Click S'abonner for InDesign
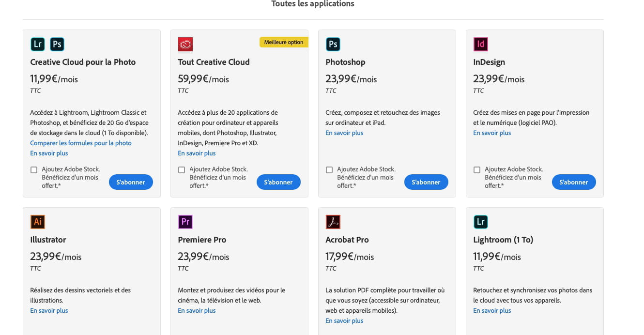644x335 pixels. click(574, 182)
